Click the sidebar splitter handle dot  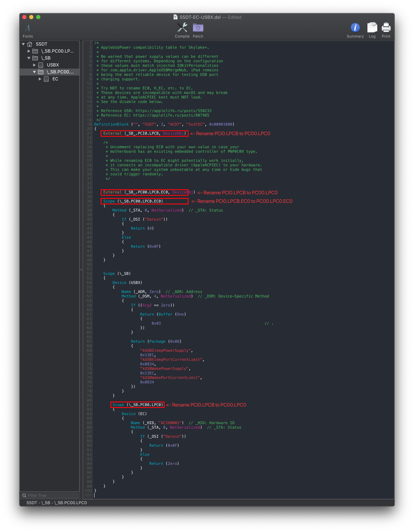coord(81,270)
